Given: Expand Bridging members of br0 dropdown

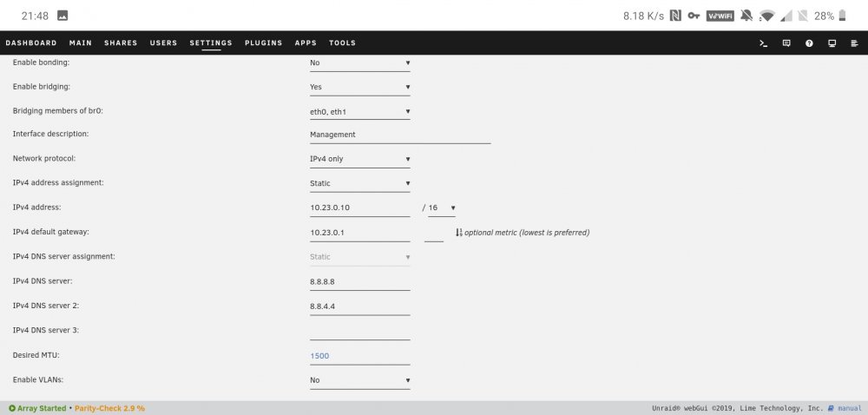Looking at the screenshot, I should pos(360,112).
